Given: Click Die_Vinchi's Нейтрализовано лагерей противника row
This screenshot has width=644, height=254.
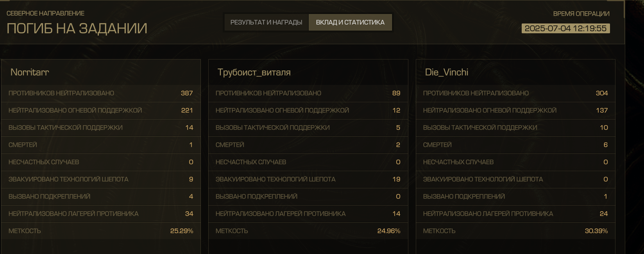Looking at the screenshot, I should 515,214.
